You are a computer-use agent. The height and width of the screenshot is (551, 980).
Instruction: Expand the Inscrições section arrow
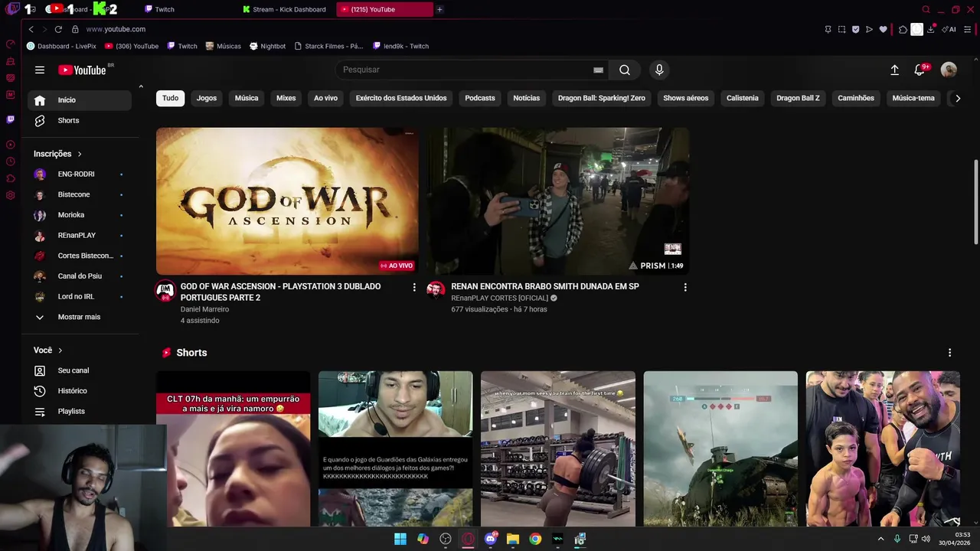(x=80, y=154)
